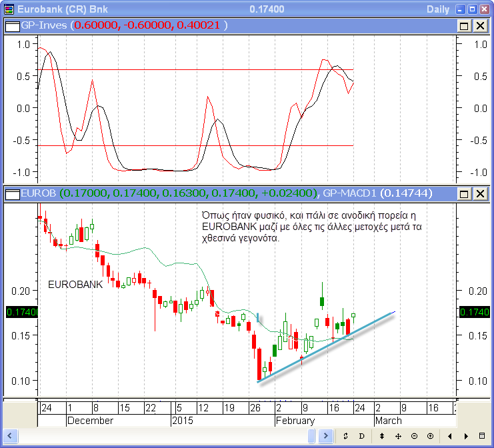Click the zoom out minus icon
Image resolution: width=494 pixels, height=448 pixels.
pos(414,437)
